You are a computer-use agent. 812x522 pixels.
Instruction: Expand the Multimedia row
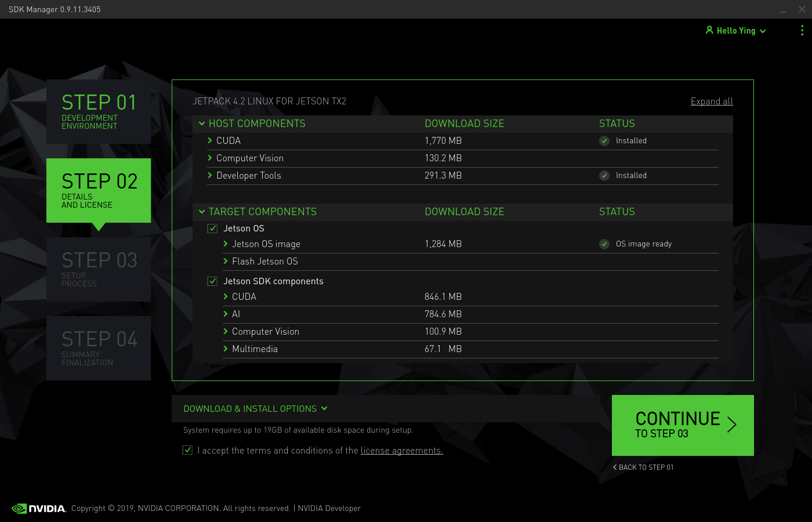point(226,349)
